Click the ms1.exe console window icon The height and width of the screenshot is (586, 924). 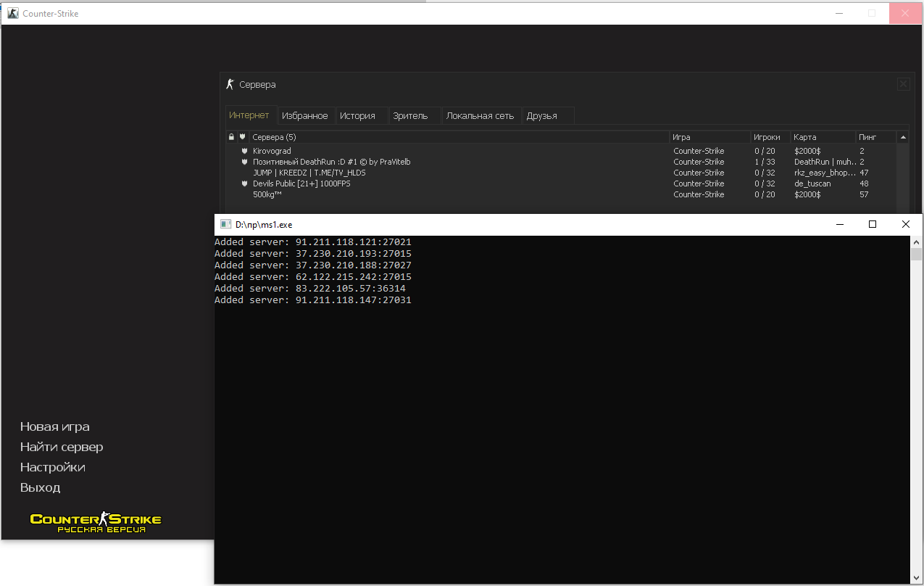[x=226, y=224]
